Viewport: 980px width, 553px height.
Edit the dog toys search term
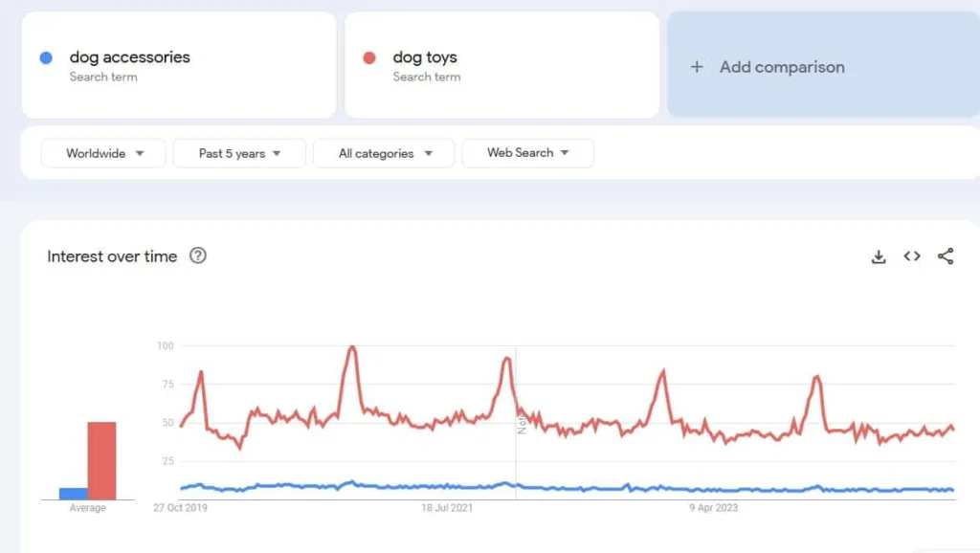coord(425,57)
